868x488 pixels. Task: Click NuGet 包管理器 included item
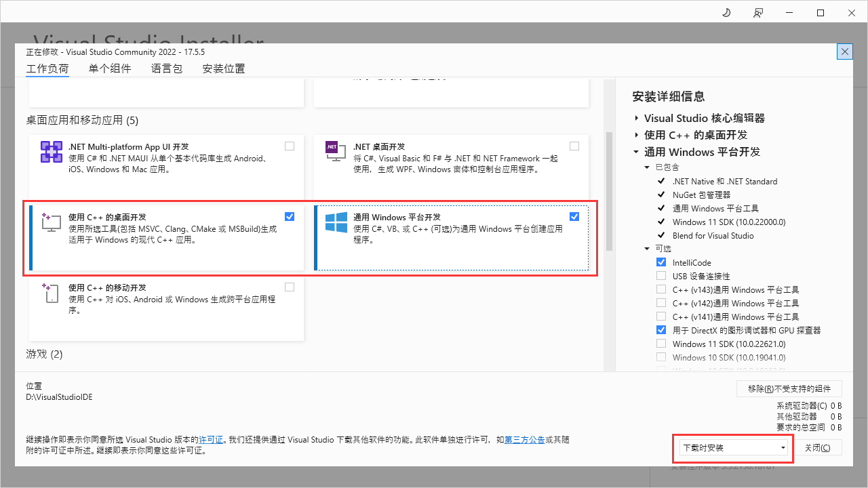pyautogui.click(x=701, y=195)
